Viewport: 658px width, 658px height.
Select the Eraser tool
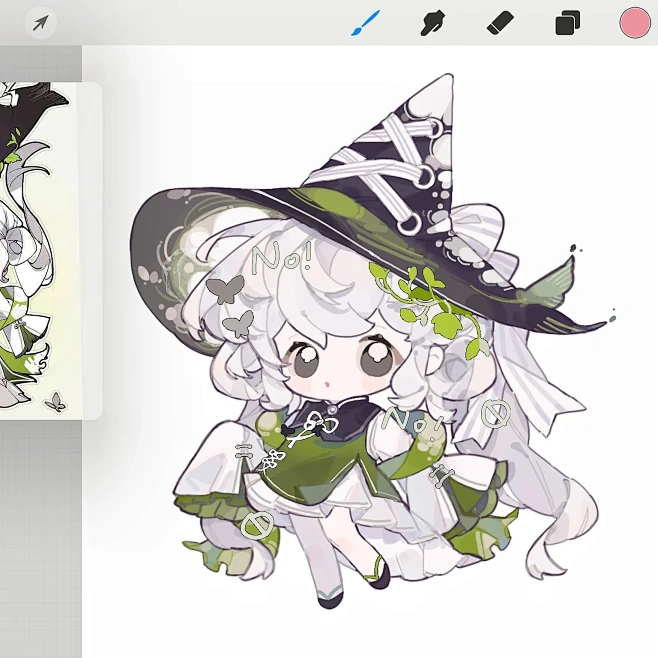pos(500,23)
